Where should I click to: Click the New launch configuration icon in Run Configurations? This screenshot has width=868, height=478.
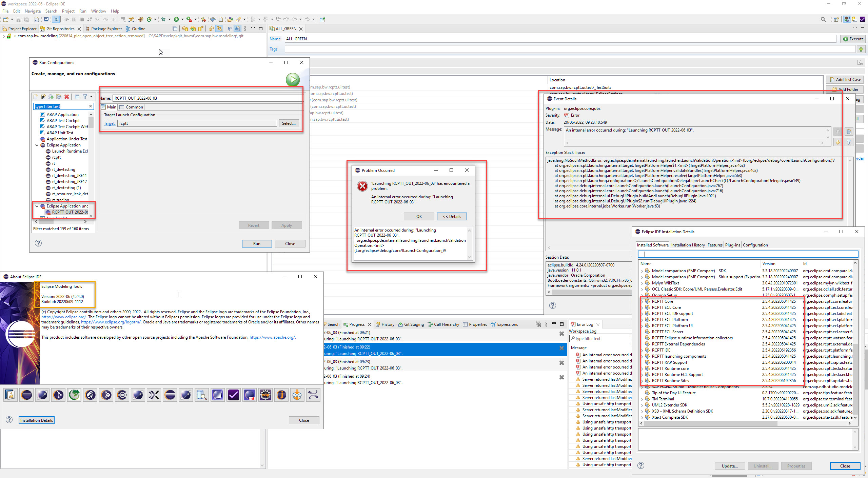tap(36, 97)
